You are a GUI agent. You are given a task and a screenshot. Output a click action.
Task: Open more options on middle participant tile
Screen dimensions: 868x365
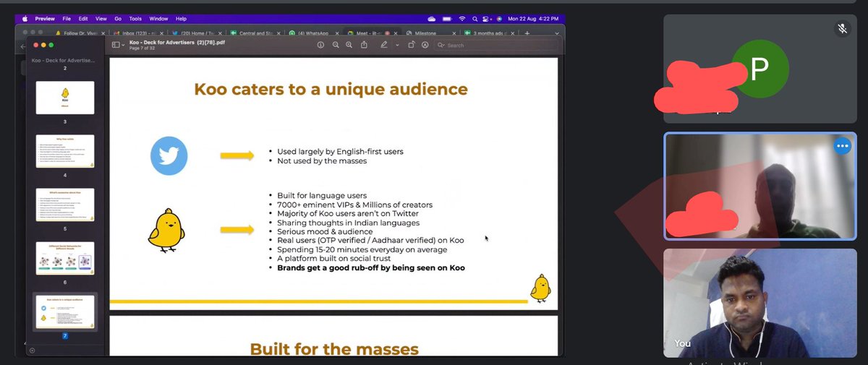pyautogui.click(x=841, y=146)
